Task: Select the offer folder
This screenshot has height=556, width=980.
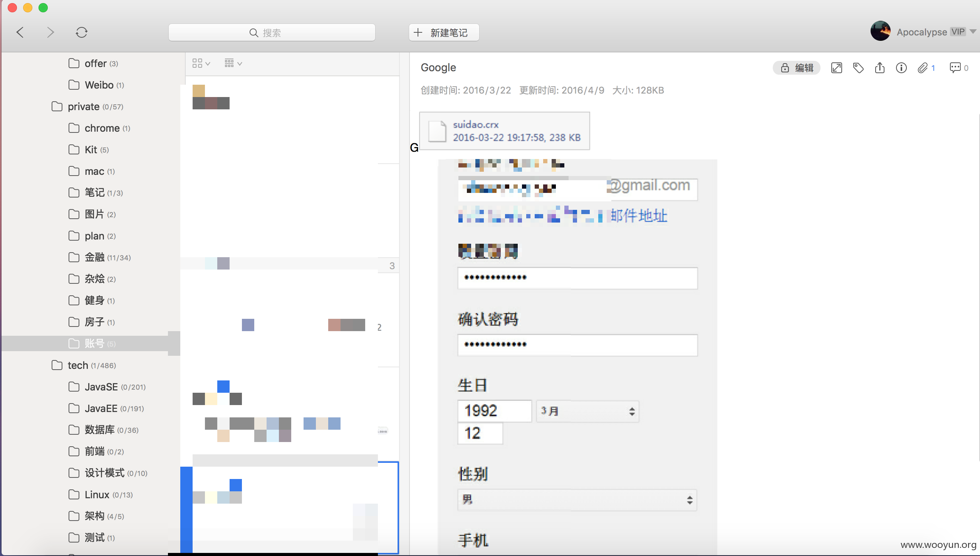Action: [x=93, y=64]
